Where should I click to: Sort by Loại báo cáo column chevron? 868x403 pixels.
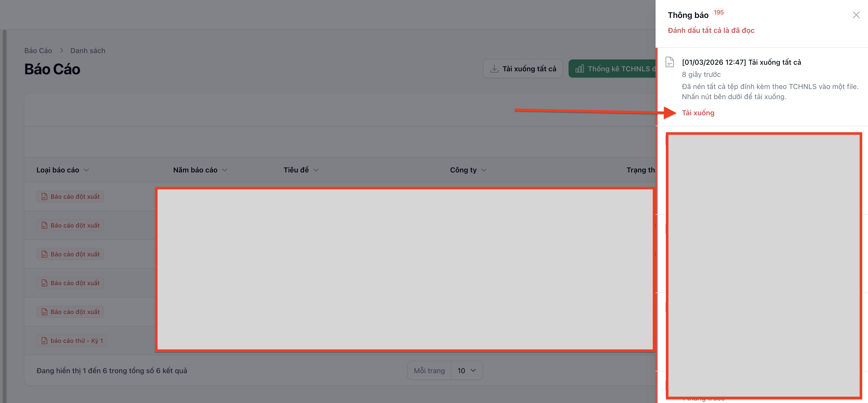pos(86,170)
